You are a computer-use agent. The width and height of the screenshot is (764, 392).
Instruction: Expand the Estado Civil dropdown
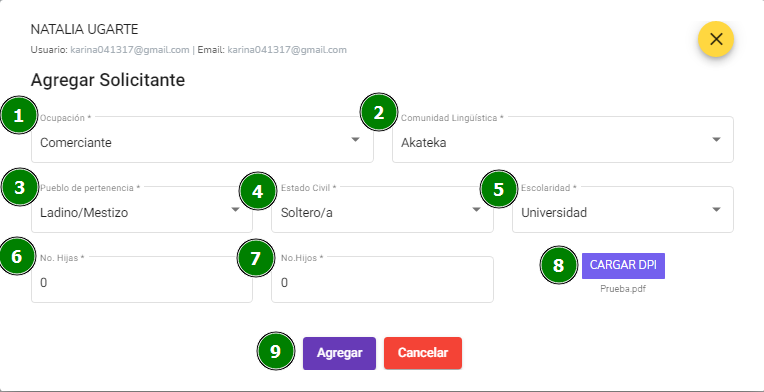(382, 209)
